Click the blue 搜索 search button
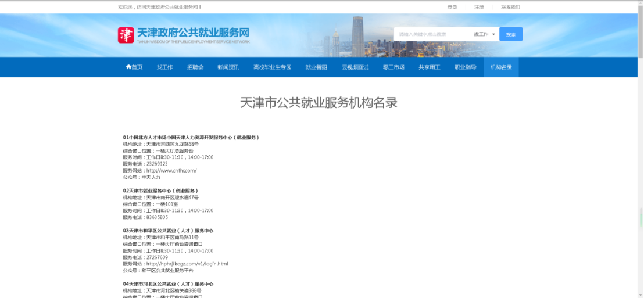644x298 pixels. pyautogui.click(x=511, y=34)
